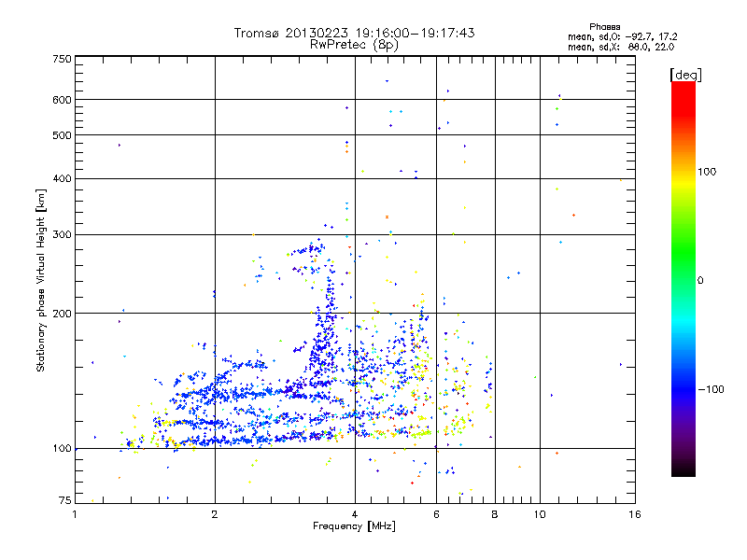Click the y-axis '400' label

[x=63, y=178]
